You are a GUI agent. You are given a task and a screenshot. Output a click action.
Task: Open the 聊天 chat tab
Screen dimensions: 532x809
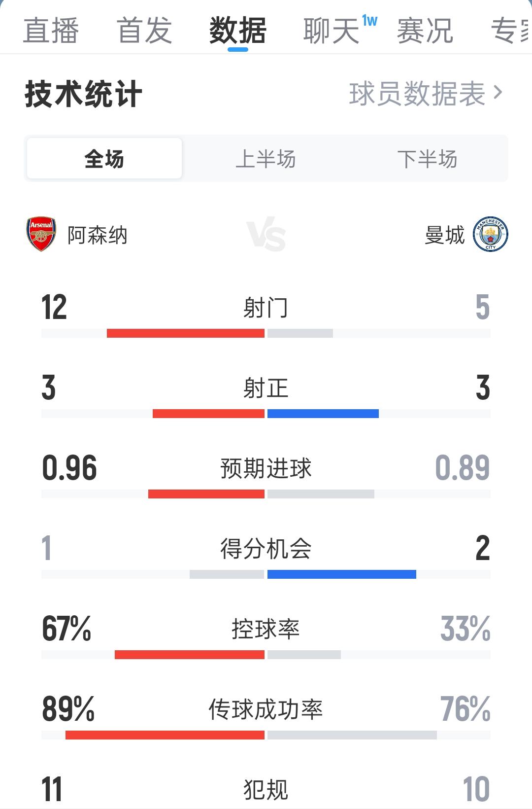point(331,31)
